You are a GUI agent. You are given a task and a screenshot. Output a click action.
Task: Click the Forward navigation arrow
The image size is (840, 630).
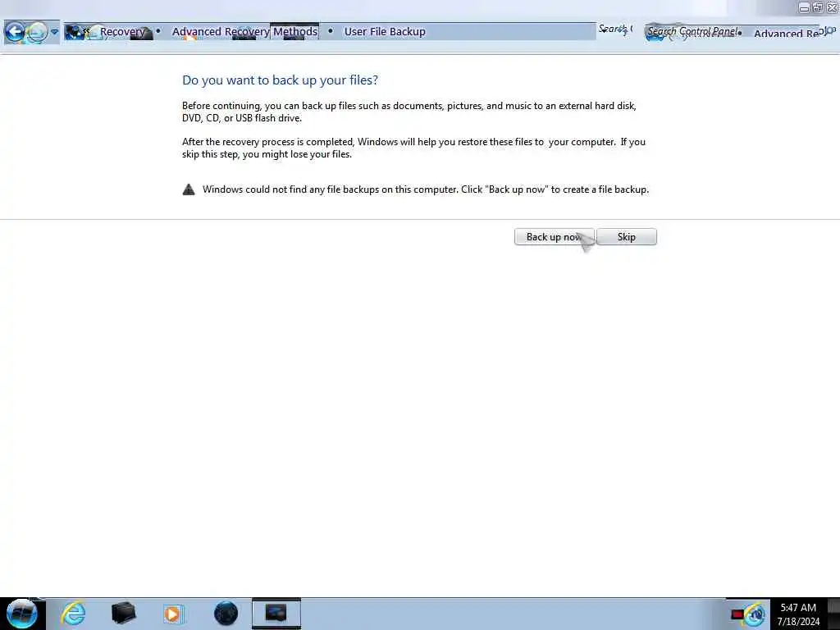36,32
